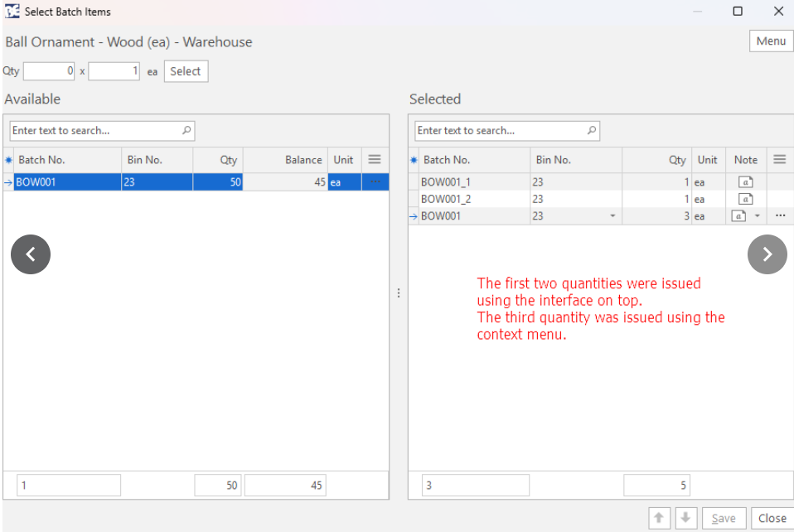
Task: Click Selected Note column header
Action: pyautogui.click(x=746, y=160)
